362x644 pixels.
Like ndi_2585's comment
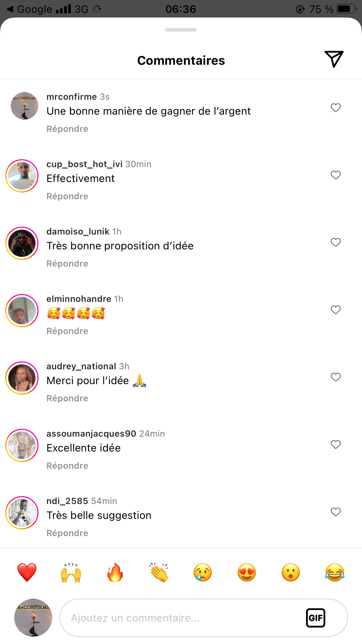pos(335,512)
